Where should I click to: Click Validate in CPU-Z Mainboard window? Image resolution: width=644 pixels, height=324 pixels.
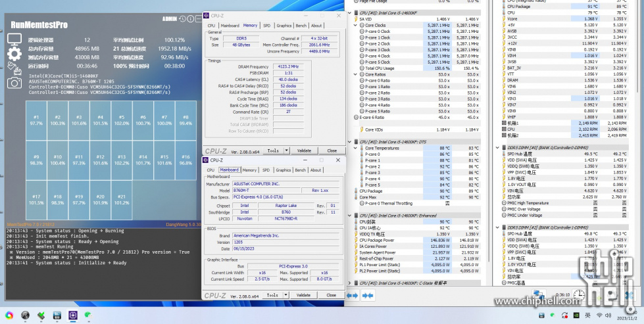[303, 295]
